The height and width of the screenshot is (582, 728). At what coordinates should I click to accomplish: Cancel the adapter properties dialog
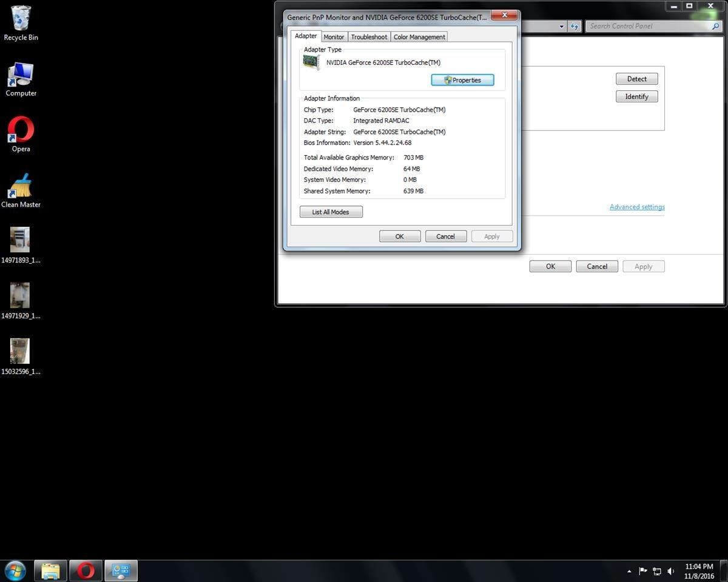click(x=446, y=236)
